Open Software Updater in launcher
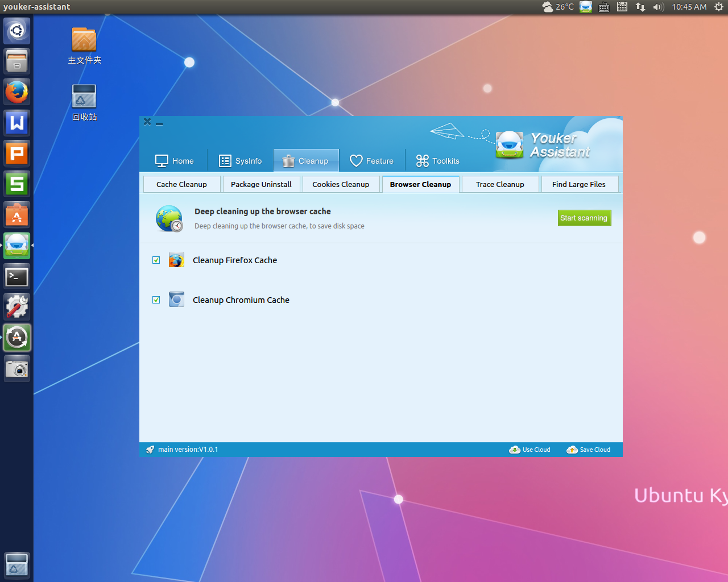 point(17,338)
